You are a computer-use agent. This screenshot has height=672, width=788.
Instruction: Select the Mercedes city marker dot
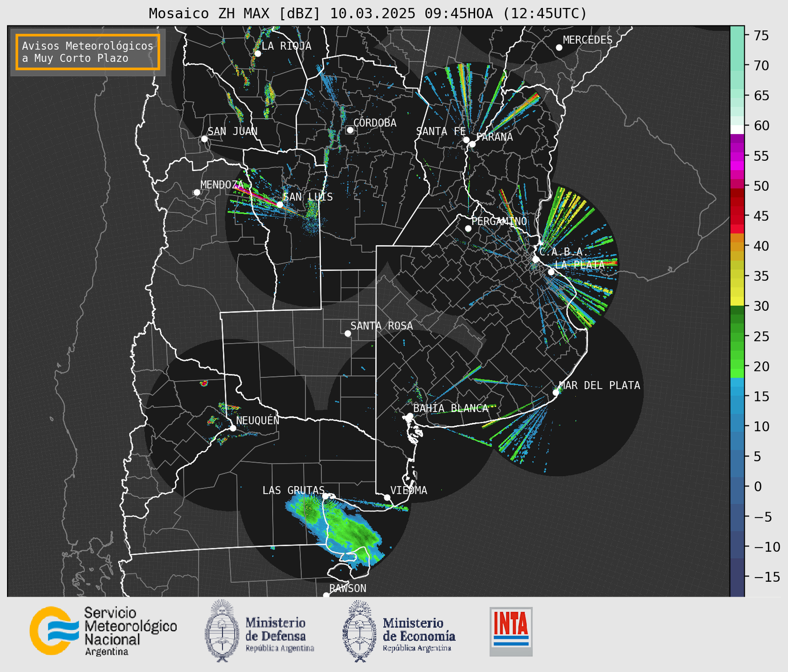point(559,48)
